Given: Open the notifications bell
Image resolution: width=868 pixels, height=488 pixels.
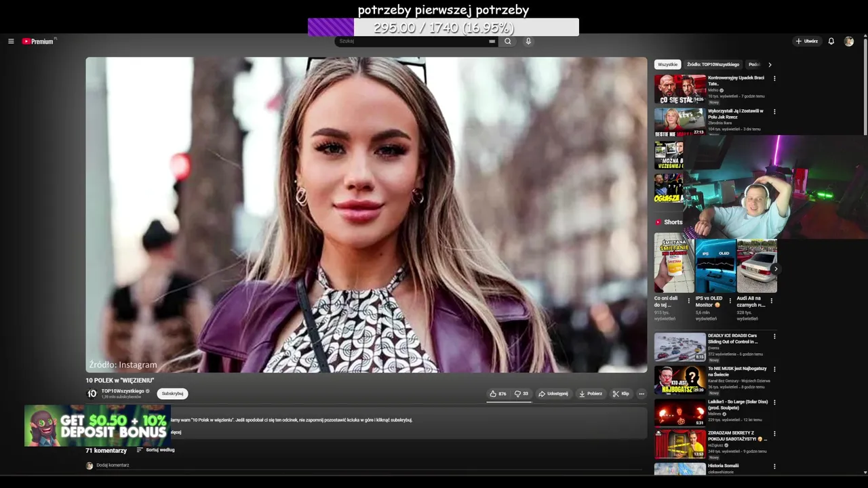Looking at the screenshot, I should pos(831,41).
